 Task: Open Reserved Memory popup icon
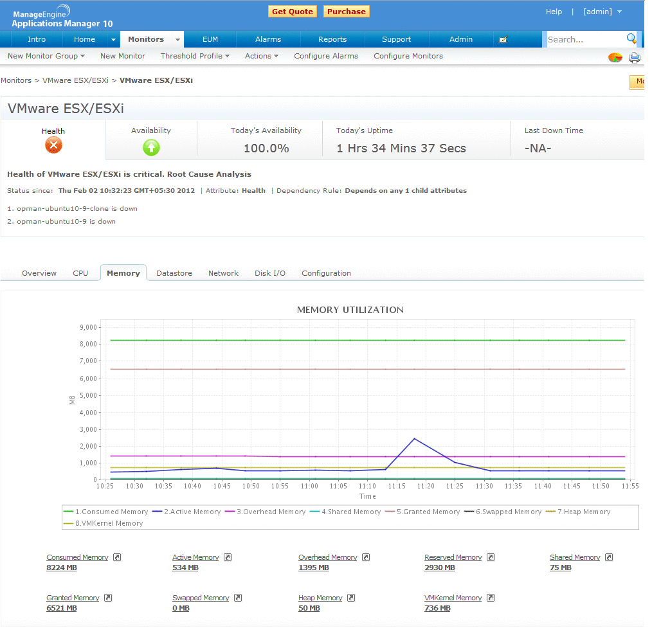point(491,557)
